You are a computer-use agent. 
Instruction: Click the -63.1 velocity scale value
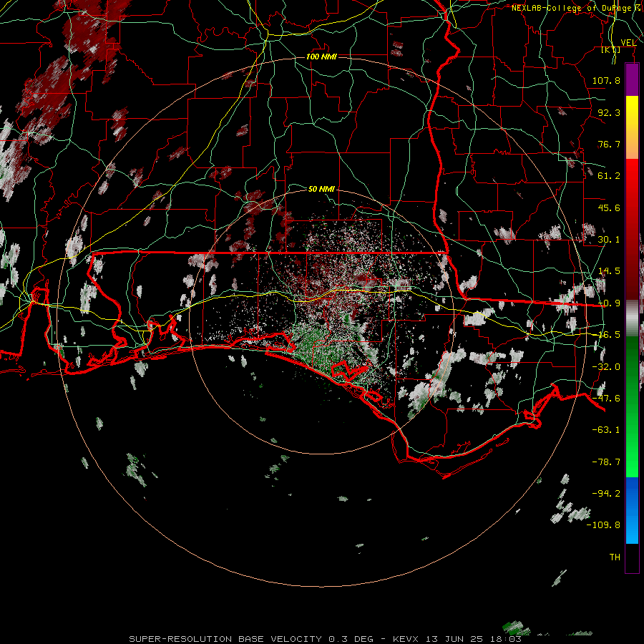pos(606,430)
